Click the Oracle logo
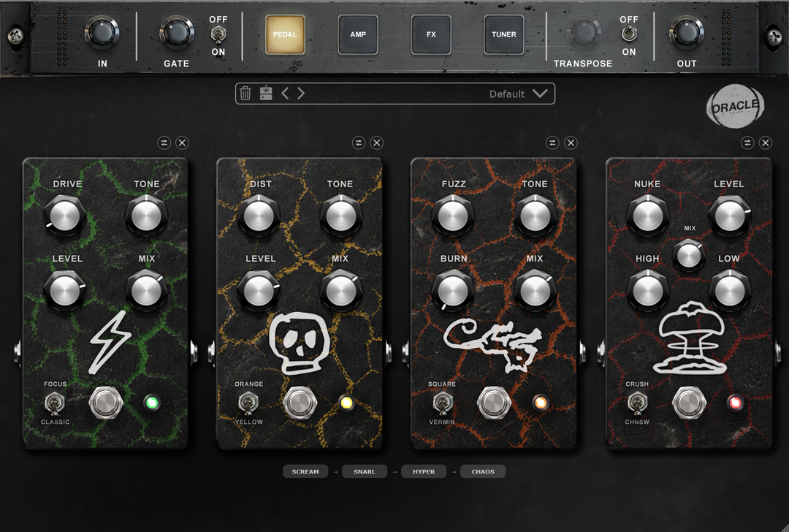The width and height of the screenshot is (789, 532). [x=735, y=106]
